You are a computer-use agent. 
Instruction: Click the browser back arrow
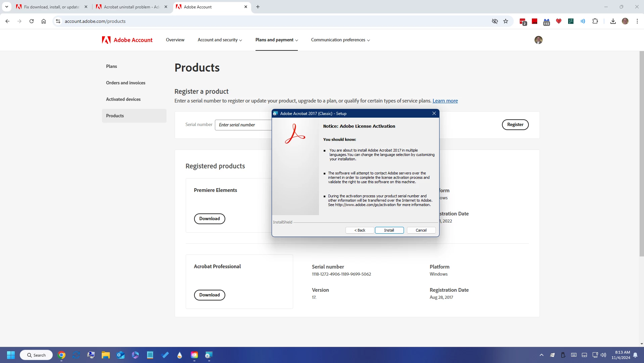7,21
